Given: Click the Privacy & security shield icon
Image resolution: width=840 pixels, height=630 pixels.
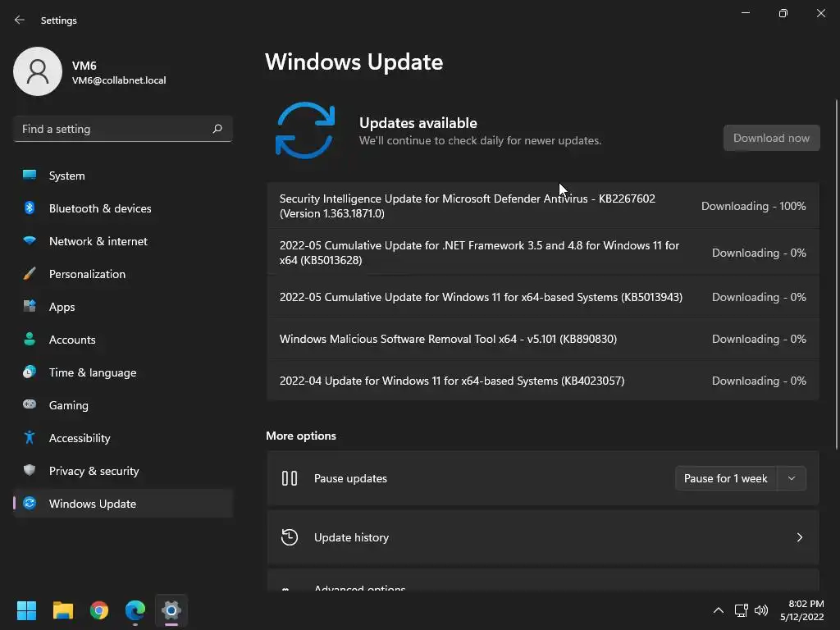Looking at the screenshot, I should (30, 470).
